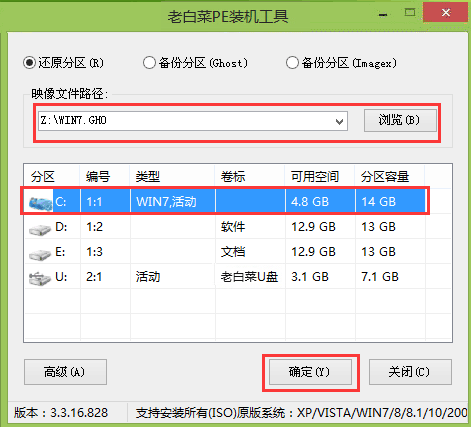Click the E: drive icon

coord(40,253)
